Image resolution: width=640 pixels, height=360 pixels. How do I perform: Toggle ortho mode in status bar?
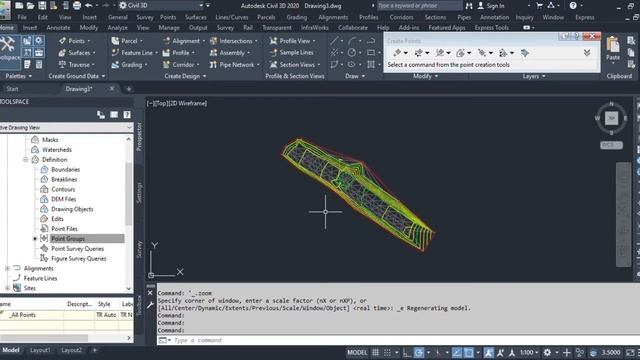click(x=407, y=352)
